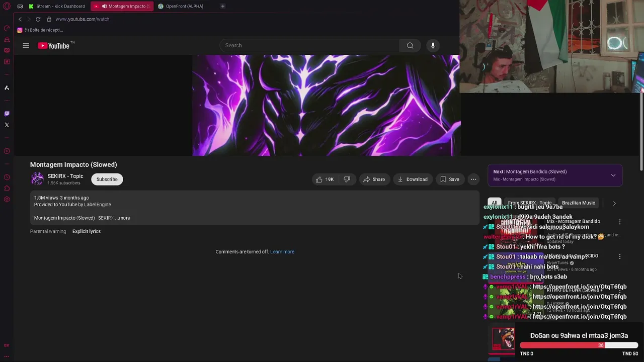Mute the audio icon on YouTube tab
The width and height of the screenshot is (644, 362).
pyautogui.click(x=104, y=6)
